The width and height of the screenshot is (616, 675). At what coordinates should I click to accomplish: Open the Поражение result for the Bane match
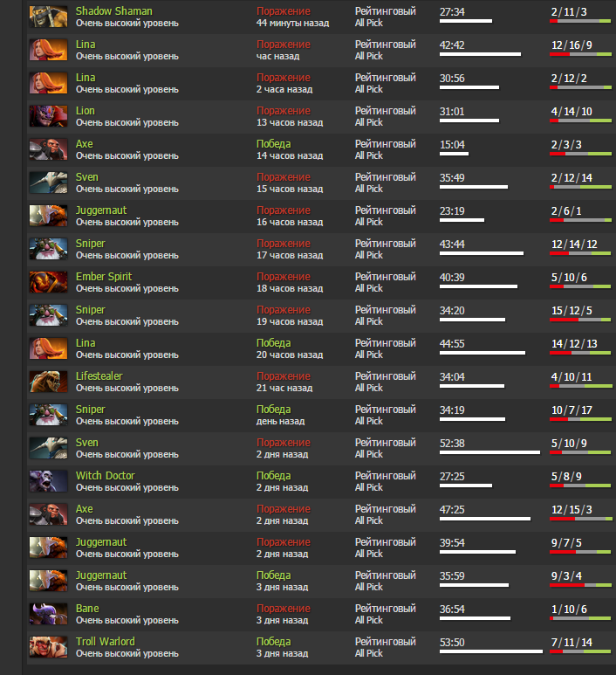point(284,609)
